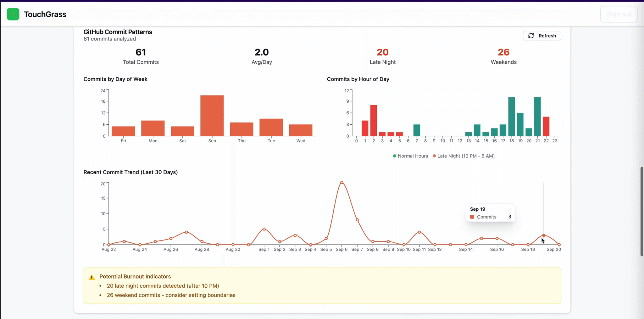
Task: Click the TouchGrass brand name
Action: point(45,14)
